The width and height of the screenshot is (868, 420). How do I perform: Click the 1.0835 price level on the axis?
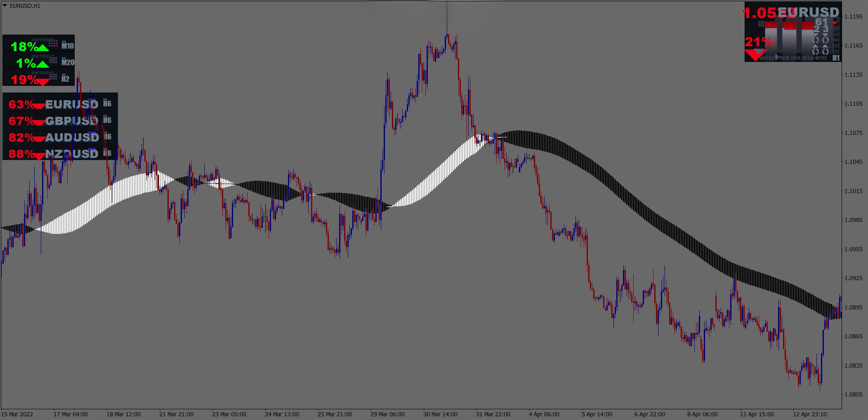[x=854, y=366]
